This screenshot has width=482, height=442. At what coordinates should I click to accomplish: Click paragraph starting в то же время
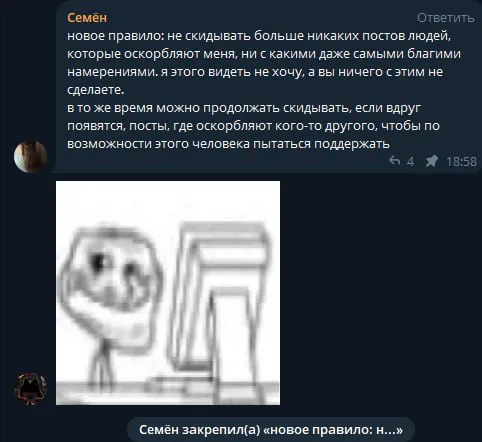(253, 126)
